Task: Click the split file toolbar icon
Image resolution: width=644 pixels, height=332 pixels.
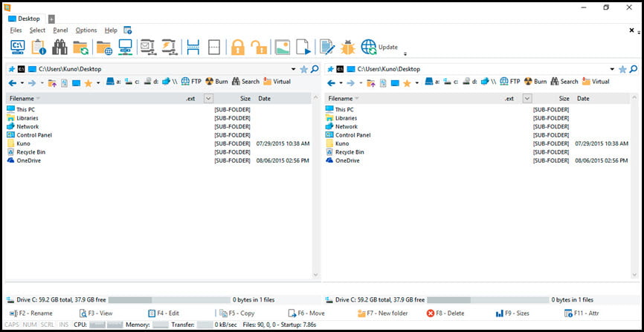Action: pos(193,48)
